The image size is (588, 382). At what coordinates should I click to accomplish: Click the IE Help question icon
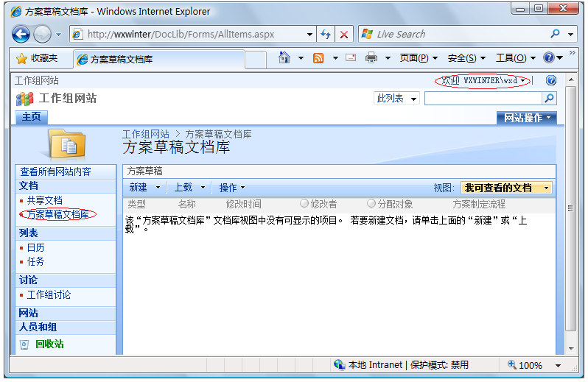click(x=548, y=57)
